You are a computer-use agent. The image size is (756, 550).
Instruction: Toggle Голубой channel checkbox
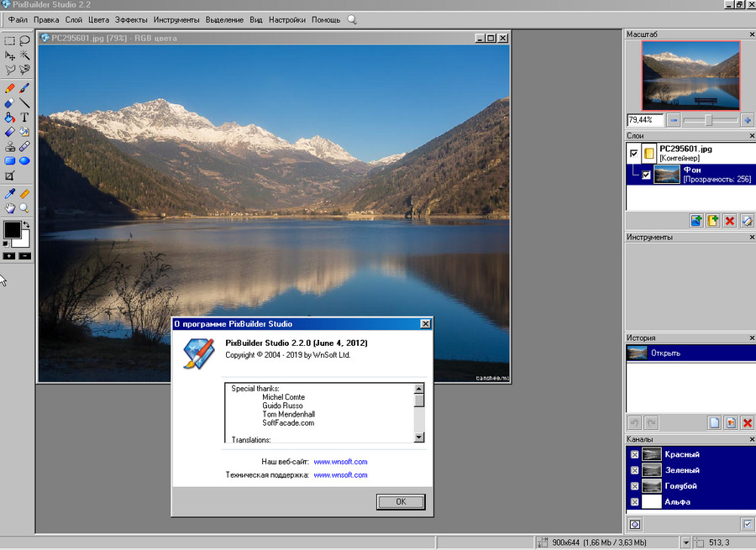click(634, 486)
